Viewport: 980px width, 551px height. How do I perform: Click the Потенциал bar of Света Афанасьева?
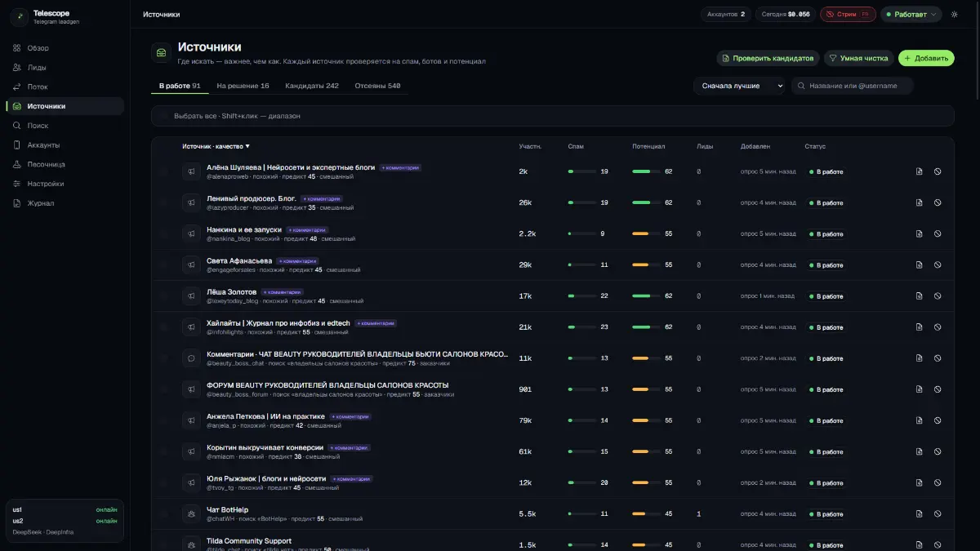click(646, 265)
